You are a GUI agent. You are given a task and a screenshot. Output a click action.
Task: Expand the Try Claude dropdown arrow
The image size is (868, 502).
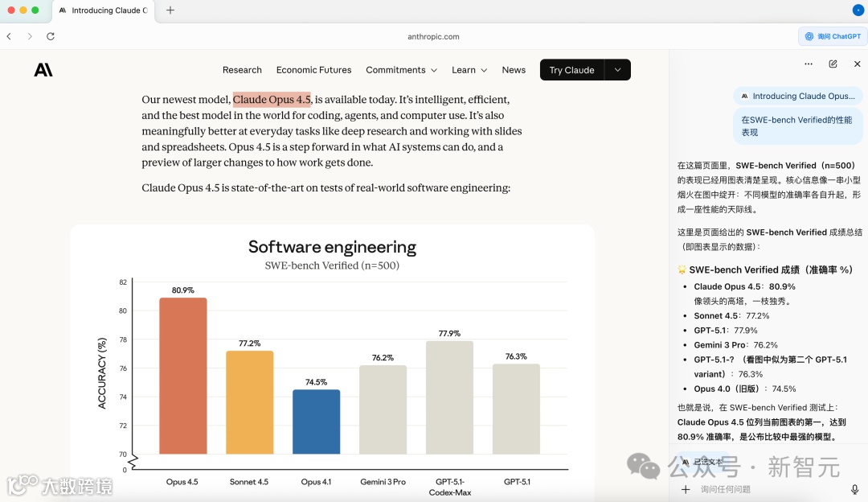618,70
